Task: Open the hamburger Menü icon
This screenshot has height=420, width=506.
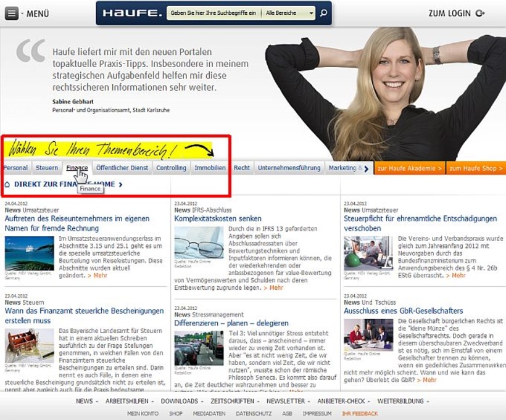Action: pos(12,14)
